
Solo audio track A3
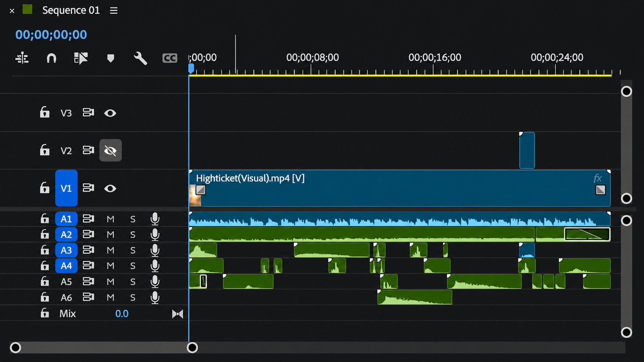coord(133,250)
